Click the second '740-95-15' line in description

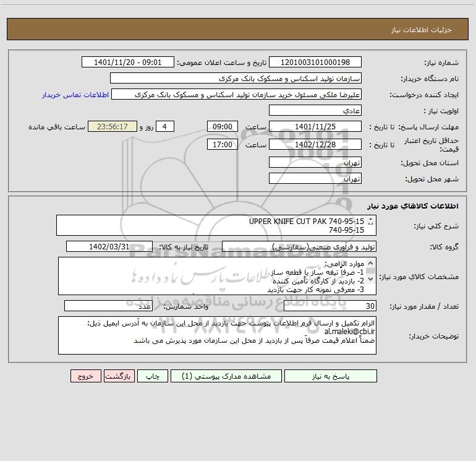pos(346,230)
